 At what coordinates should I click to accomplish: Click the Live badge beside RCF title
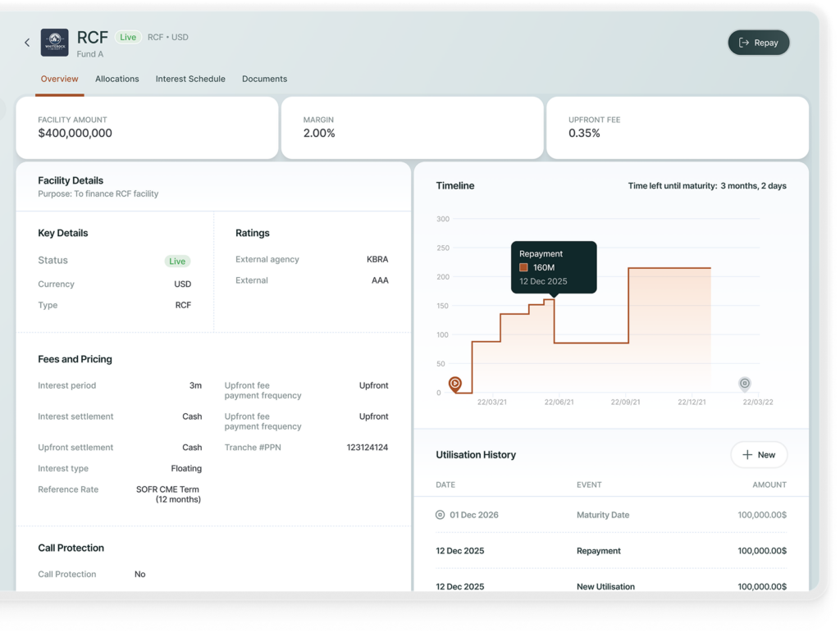click(x=127, y=37)
